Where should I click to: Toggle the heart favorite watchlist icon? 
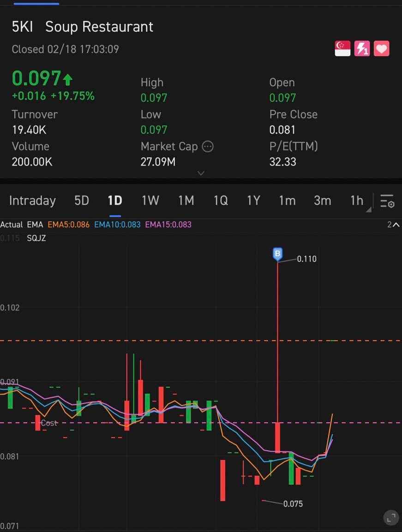pos(381,48)
